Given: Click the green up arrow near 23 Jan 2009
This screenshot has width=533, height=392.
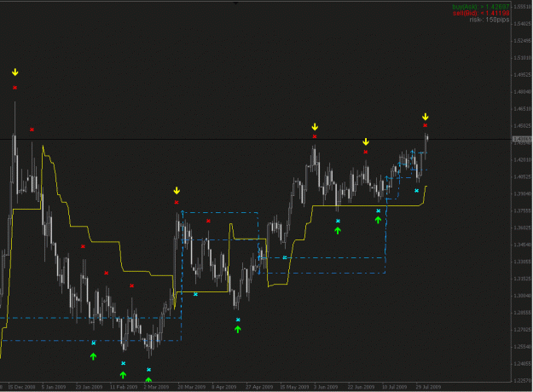Looking at the screenshot, I should pyautogui.click(x=94, y=356).
